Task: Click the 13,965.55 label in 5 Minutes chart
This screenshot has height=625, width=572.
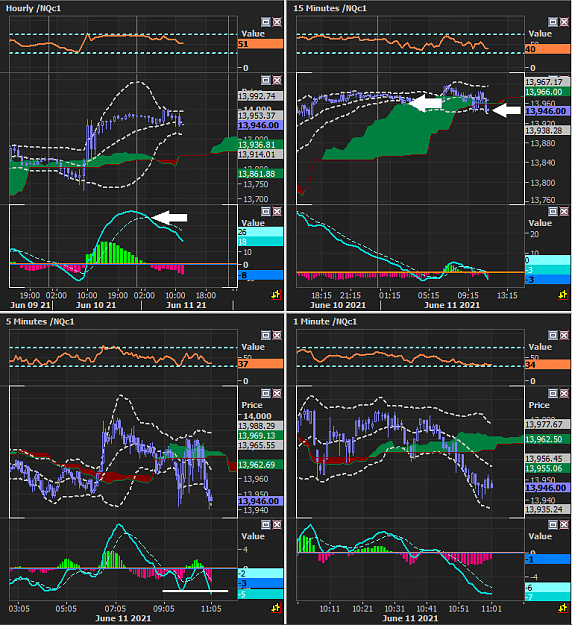Action: [x=261, y=445]
